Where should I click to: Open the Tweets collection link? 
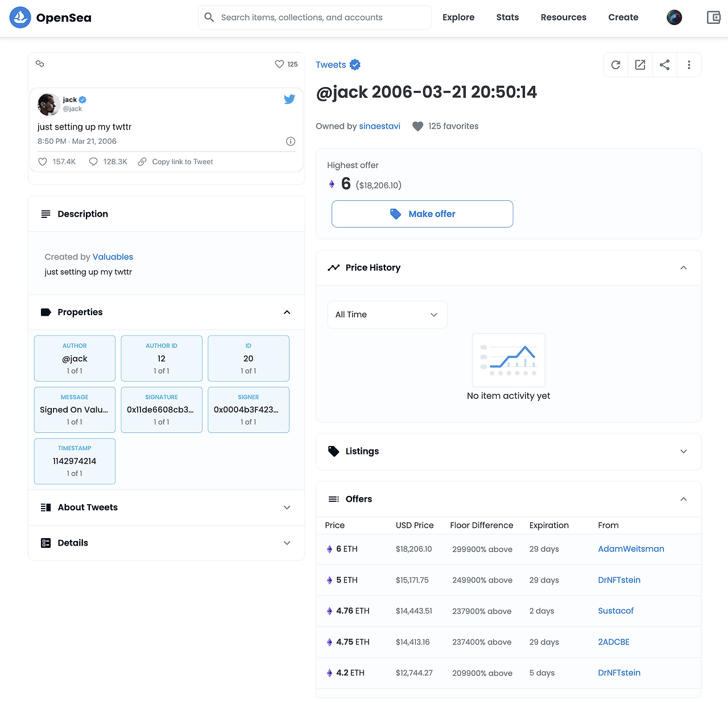tap(331, 65)
